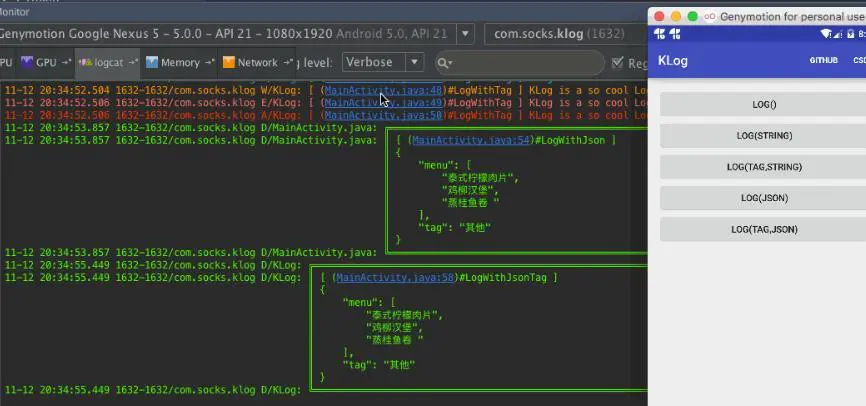The width and height of the screenshot is (866, 406).
Task: Click the KLog app title
Action: pyautogui.click(x=673, y=61)
